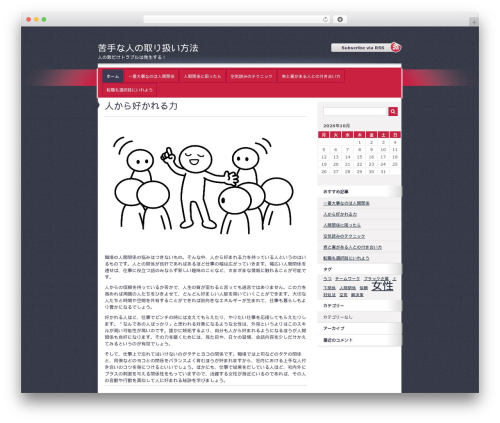500x423 pixels.
Task: Select the ブラック企業 tag
Action: [x=376, y=279]
